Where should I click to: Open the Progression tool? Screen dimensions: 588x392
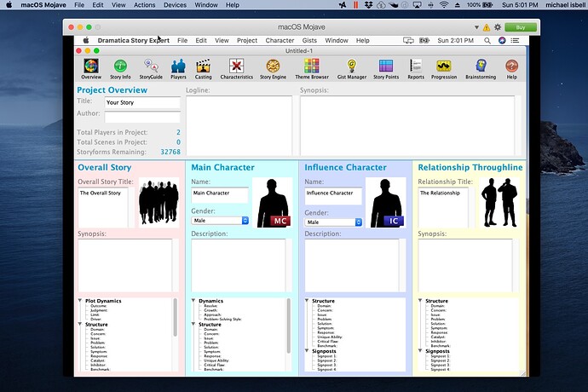tap(444, 69)
